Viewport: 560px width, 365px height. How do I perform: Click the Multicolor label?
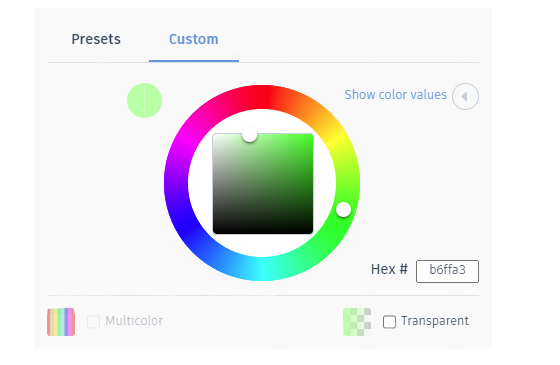coord(134,321)
